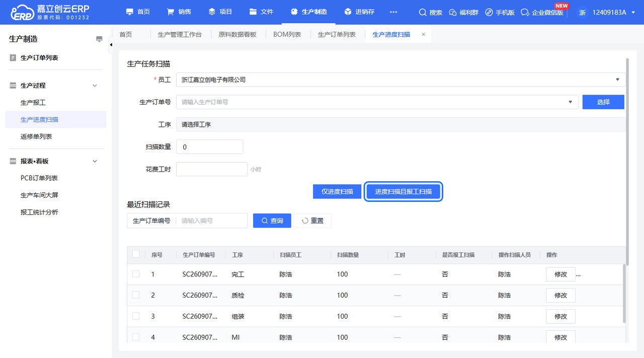
Task: Open 生产车间大屏 in the sidebar
Action: 39,195
